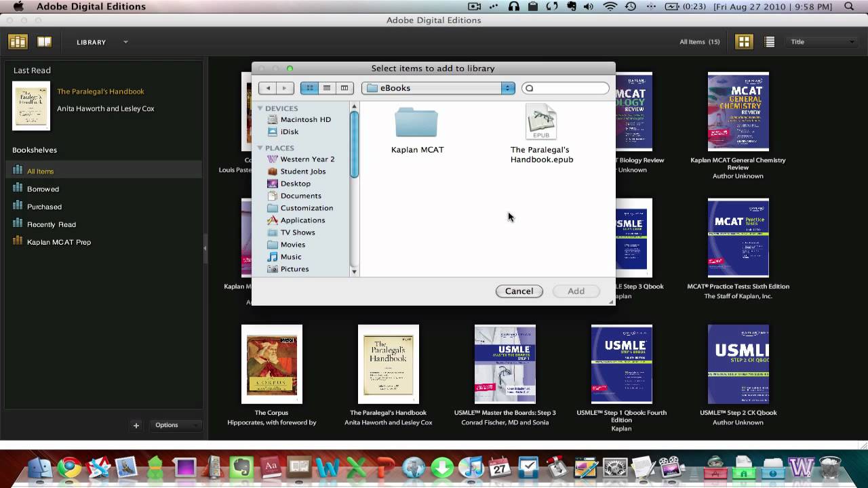868x488 pixels.
Task: Open the Apple menu
Action: [18, 7]
